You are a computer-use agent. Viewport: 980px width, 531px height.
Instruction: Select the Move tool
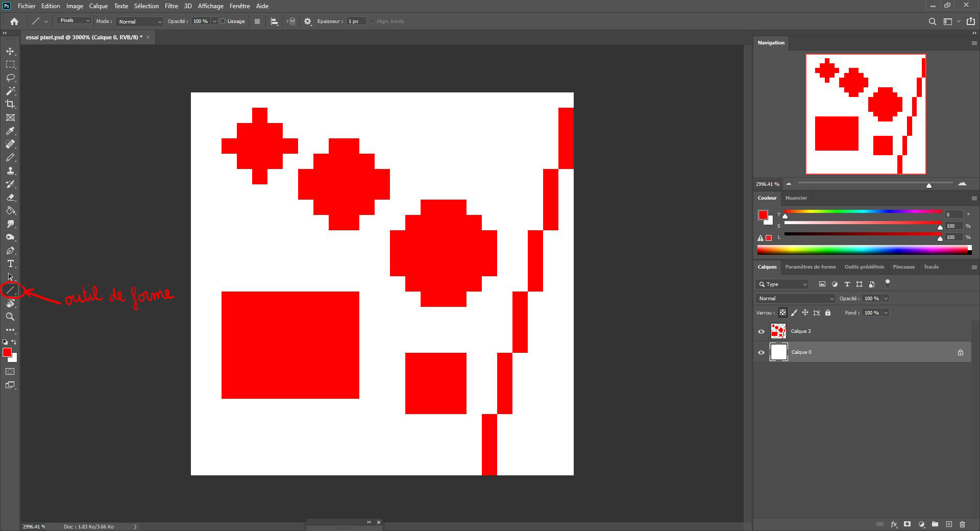click(10, 51)
